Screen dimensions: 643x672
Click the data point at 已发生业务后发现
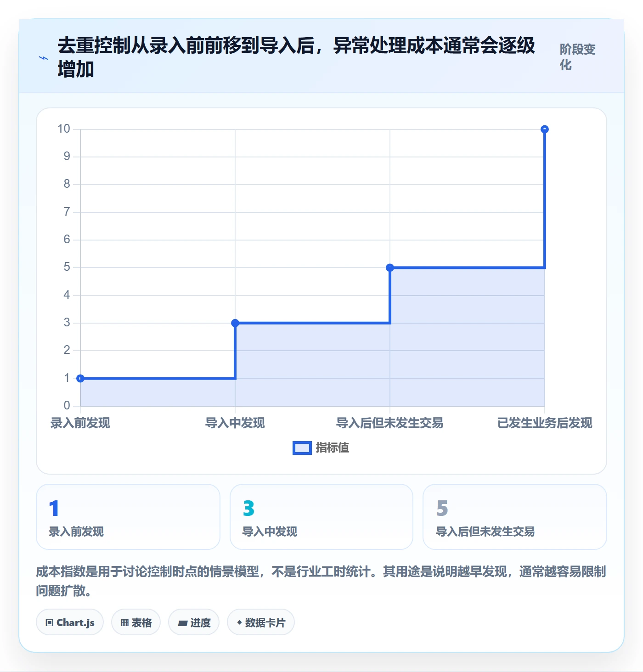pyautogui.click(x=545, y=129)
